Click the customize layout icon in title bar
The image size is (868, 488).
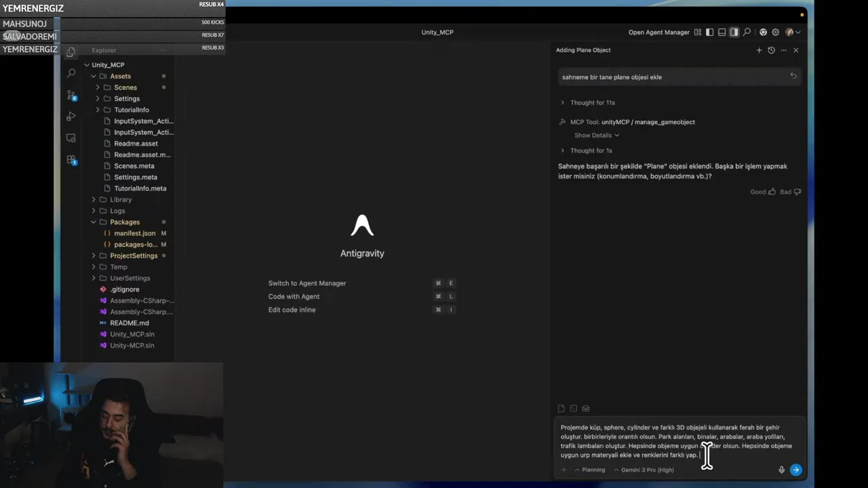click(x=698, y=32)
